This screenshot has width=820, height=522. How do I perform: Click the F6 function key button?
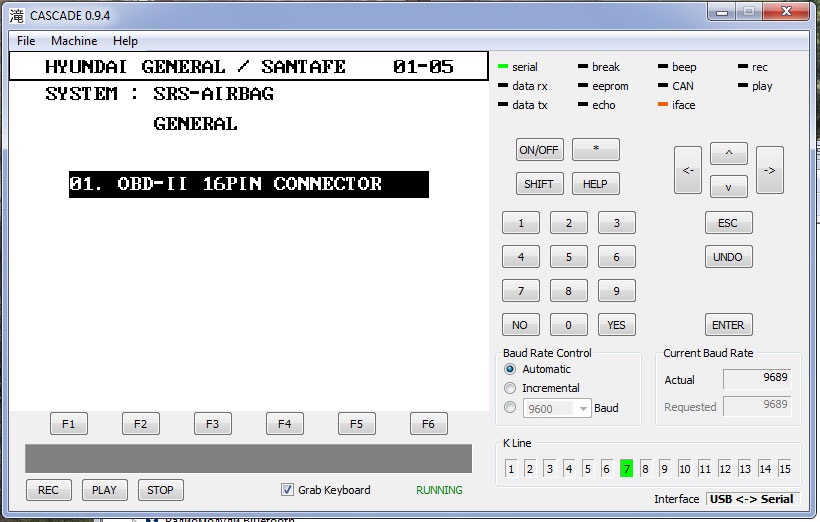(428, 424)
